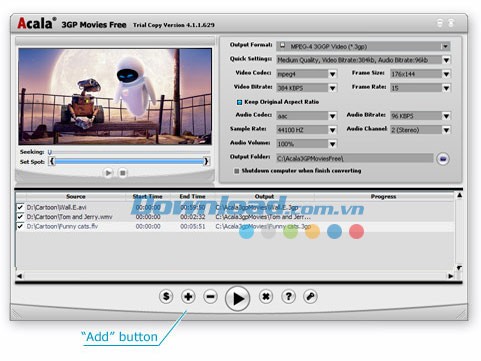Click the Set Spot left bracket marker
481x361 pixels.
coord(52,162)
